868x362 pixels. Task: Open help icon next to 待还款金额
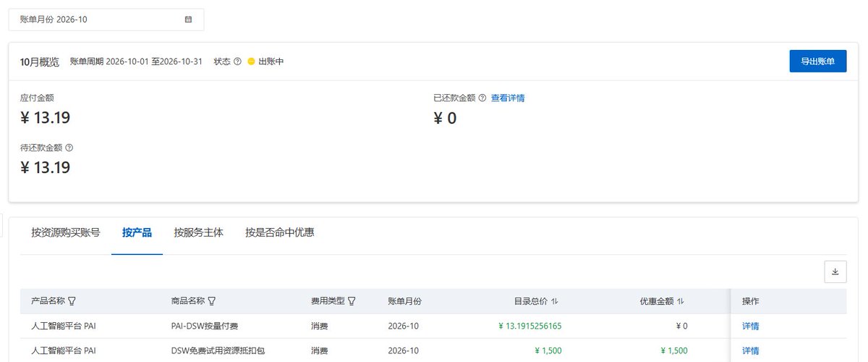[69, 148]
